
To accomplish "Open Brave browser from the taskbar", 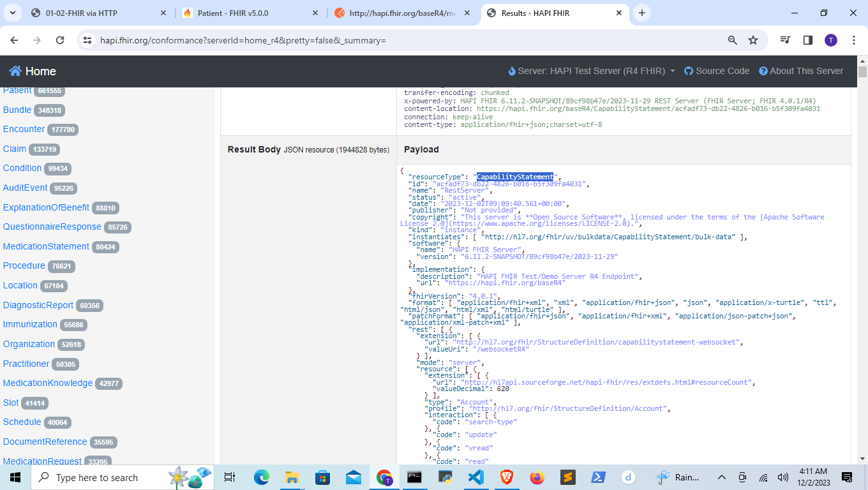I will (506, 477).
